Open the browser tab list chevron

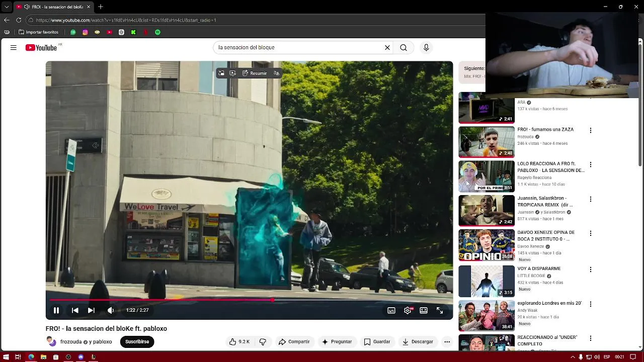point(6,7)
